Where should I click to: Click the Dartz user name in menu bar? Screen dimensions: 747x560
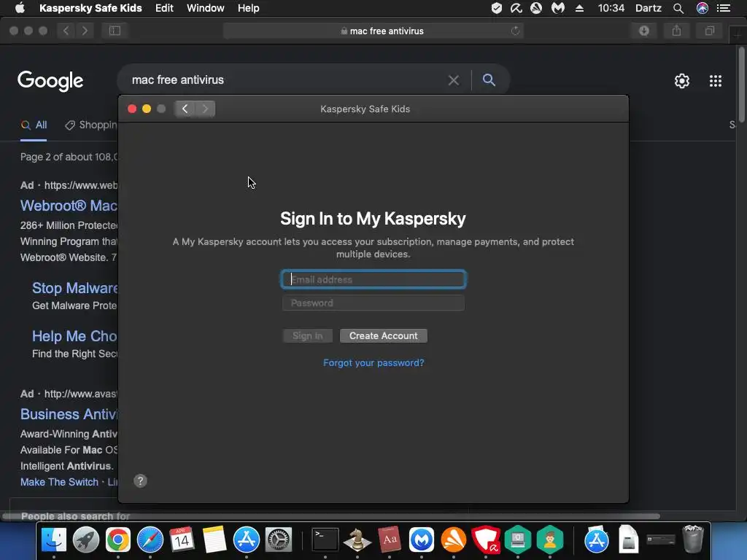coord(648,8)
